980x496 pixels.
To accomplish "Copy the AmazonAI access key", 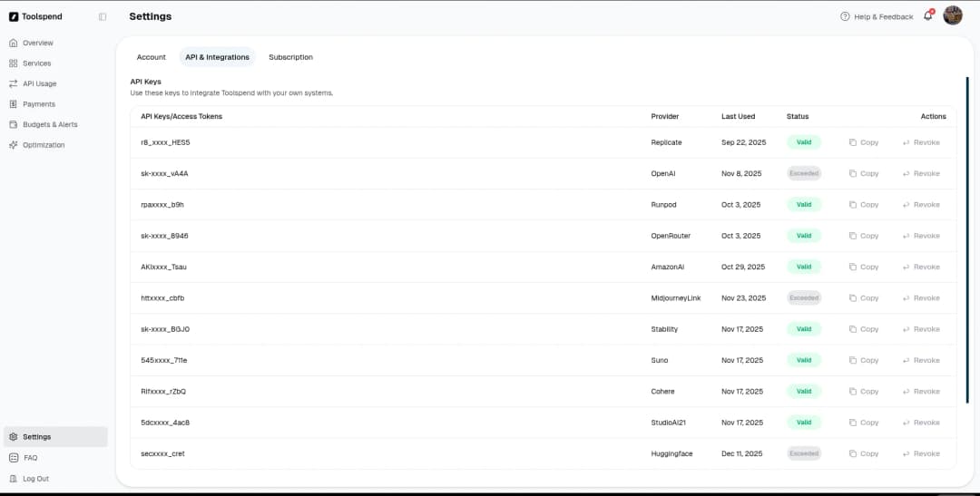I will (x=864, y=267).
